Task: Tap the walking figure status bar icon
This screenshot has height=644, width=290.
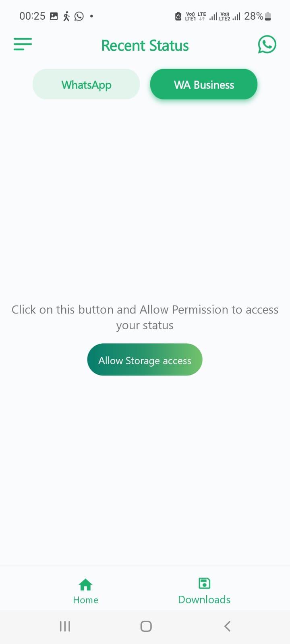Action: (66, 16)
